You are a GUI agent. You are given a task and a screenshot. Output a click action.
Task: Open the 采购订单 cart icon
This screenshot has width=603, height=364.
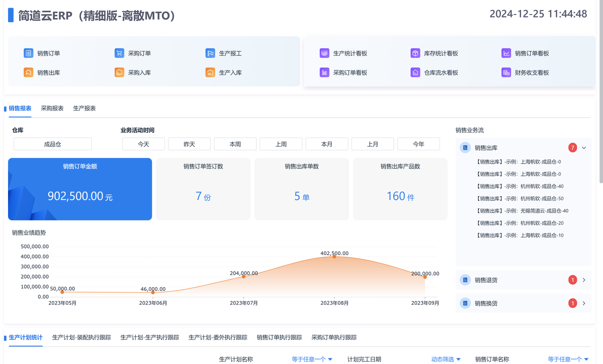point(119,53)
